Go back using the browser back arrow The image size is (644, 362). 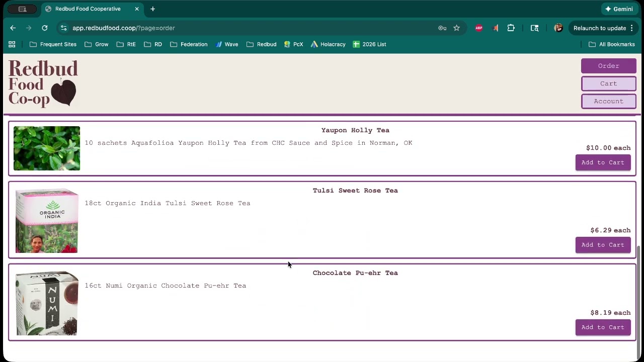tap(13, 28)
